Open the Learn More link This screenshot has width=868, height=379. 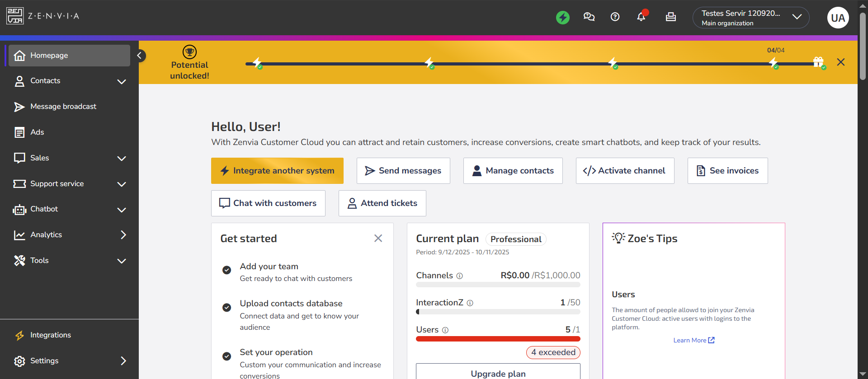click(x=694, y=340)
